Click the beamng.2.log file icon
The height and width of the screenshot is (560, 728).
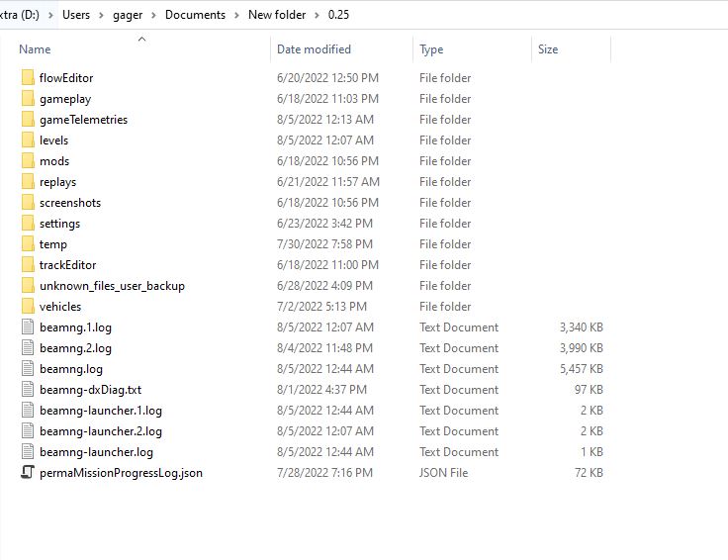tap(28, 348)
